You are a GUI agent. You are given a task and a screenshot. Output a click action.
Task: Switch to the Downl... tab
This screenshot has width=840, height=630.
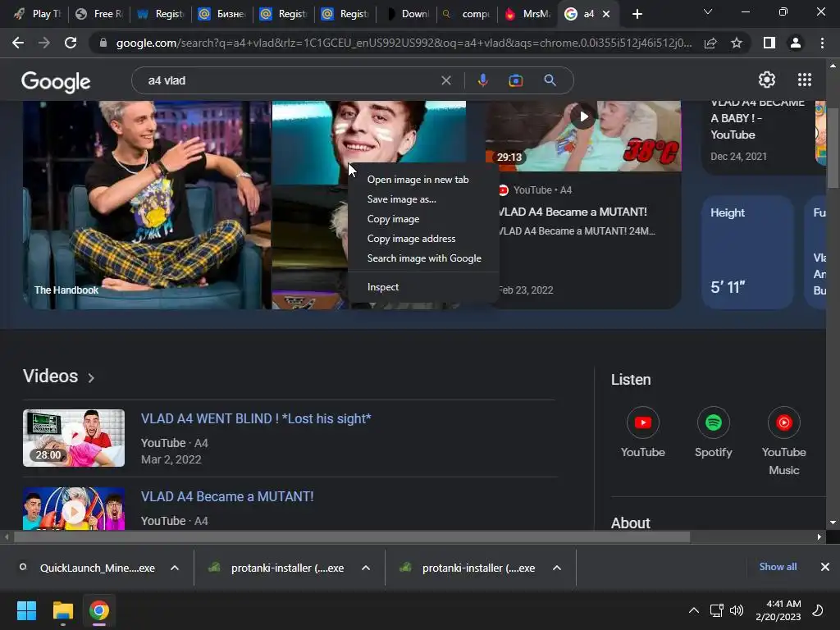(407, 14)
